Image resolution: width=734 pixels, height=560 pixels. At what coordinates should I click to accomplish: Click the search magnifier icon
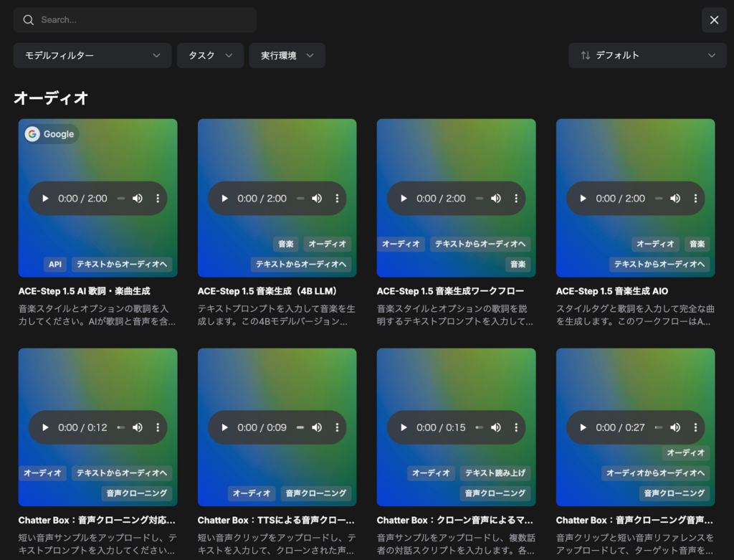coord(29,19)
